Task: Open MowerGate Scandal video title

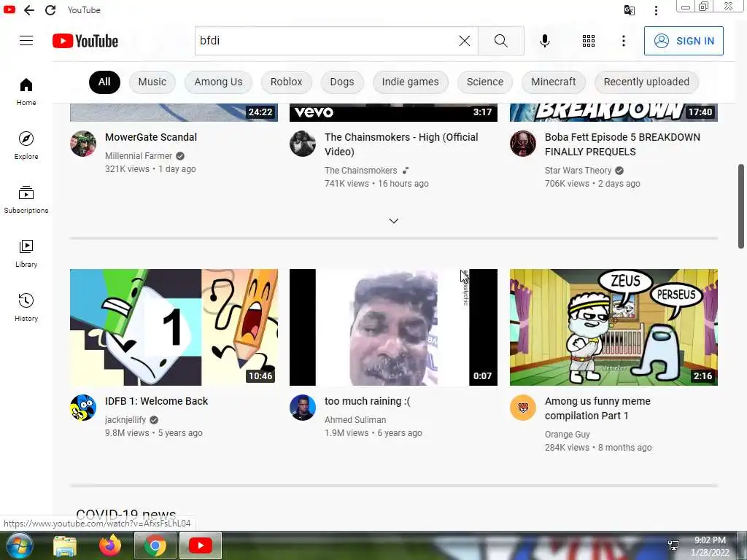Action: (x=151, y=137)
